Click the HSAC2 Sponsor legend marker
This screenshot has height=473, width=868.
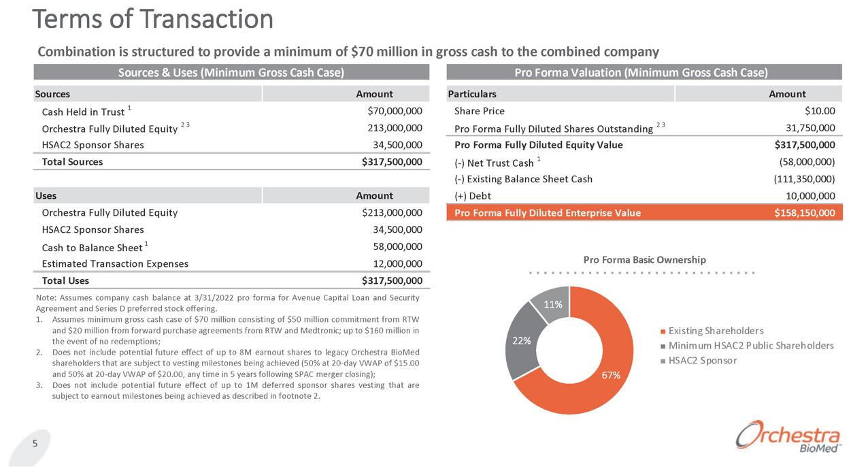coord(663,361)
